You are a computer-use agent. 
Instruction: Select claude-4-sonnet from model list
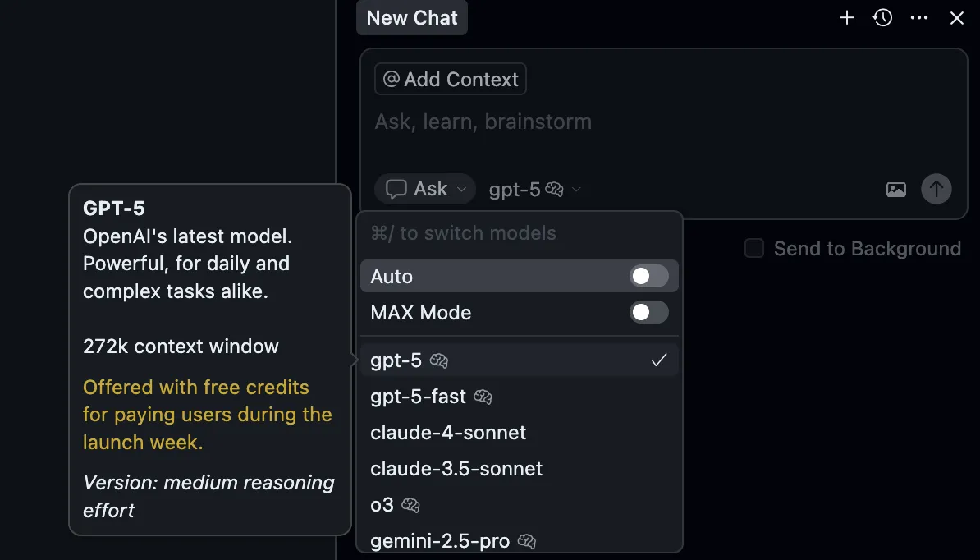(448, 433)
